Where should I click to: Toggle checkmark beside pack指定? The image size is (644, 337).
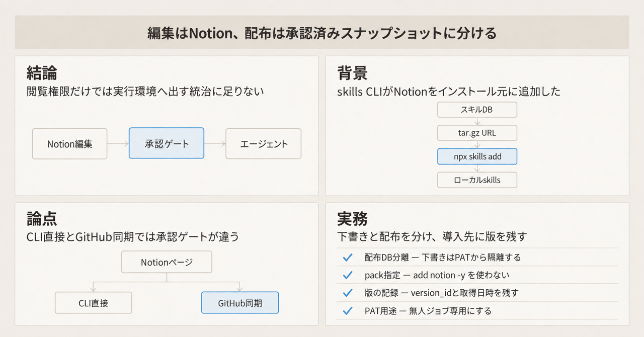click(x=347, y=275)
